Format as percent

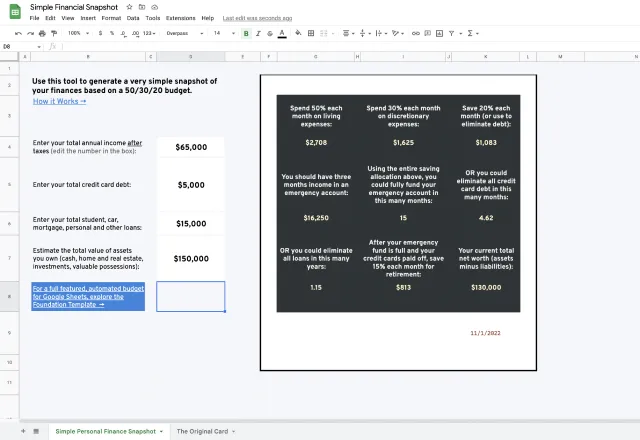(x=112, y=33)
